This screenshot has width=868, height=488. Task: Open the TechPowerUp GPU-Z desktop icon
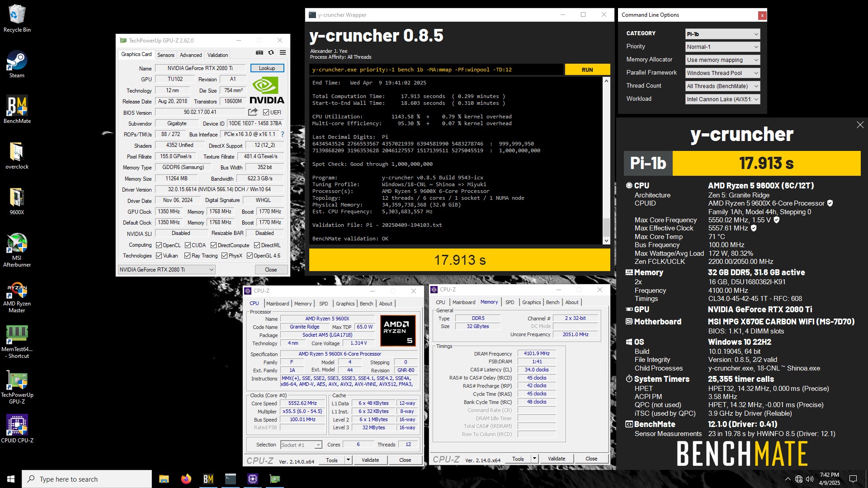17,388
